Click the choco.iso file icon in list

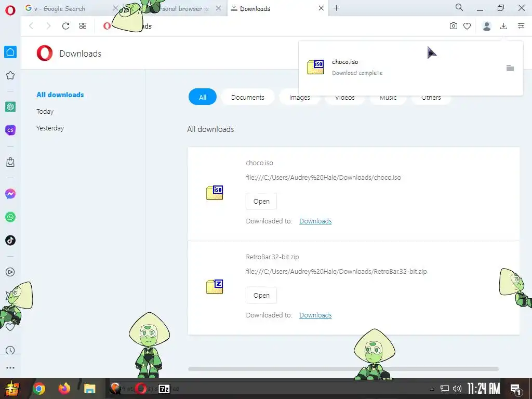click(x=215, y=193)
